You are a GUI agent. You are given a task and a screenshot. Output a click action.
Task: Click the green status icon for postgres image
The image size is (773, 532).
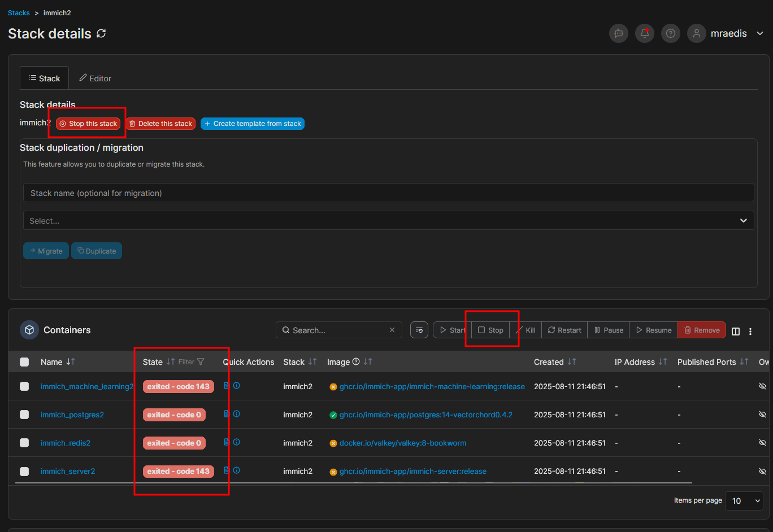point(333,415)
